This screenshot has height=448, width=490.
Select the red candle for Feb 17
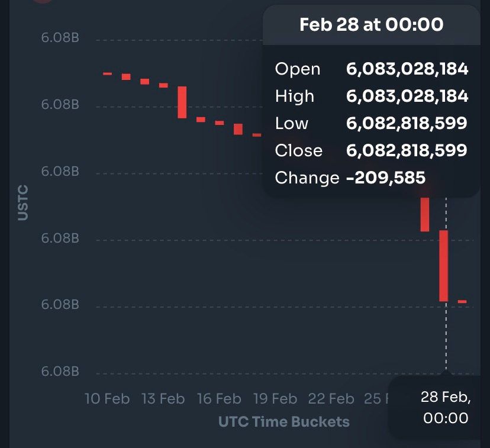[238, 129]
